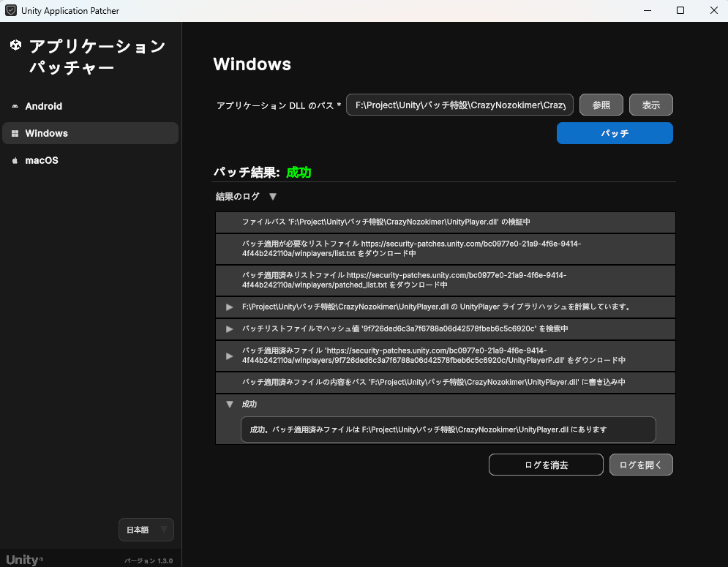Collapse the 結果のログ section
Viewport: 728px width, 567px height.
click(x=272, y=197)
